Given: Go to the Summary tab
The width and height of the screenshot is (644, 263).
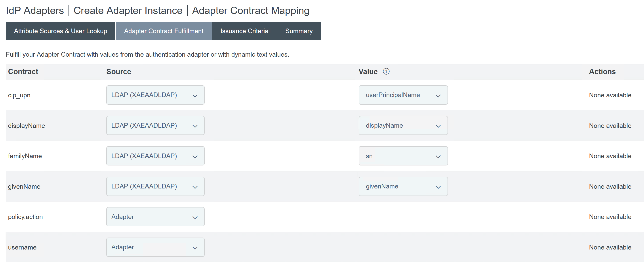Looking at the screenshot, I should point(299,31).
